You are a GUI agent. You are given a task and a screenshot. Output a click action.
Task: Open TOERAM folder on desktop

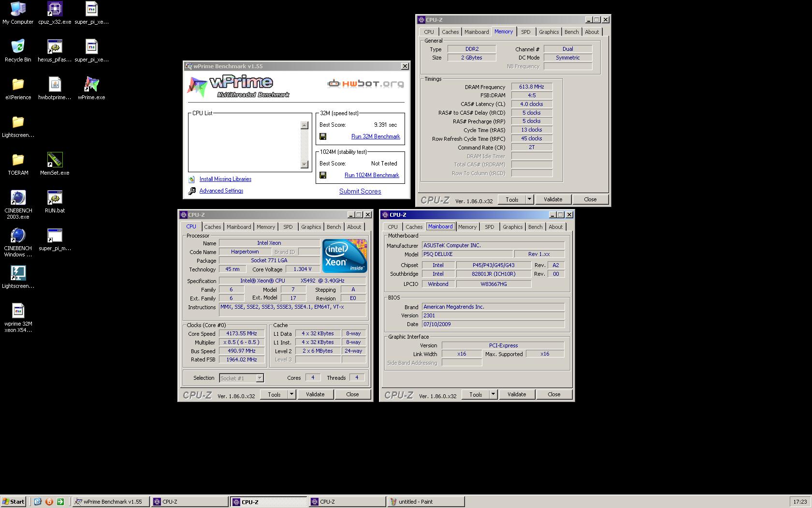18,160
